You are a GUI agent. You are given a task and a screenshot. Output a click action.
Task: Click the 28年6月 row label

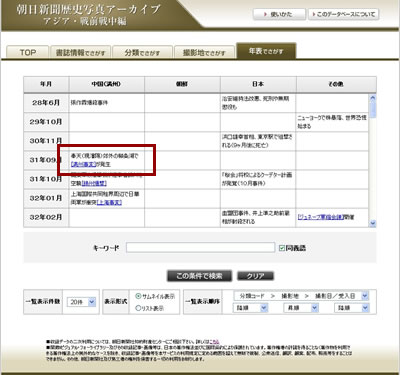click(46, 103)
